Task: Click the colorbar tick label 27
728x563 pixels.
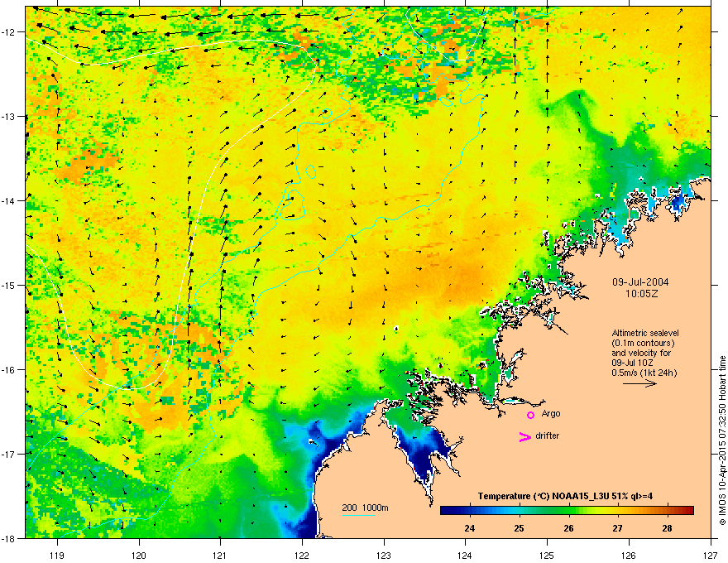Action: 617,528
